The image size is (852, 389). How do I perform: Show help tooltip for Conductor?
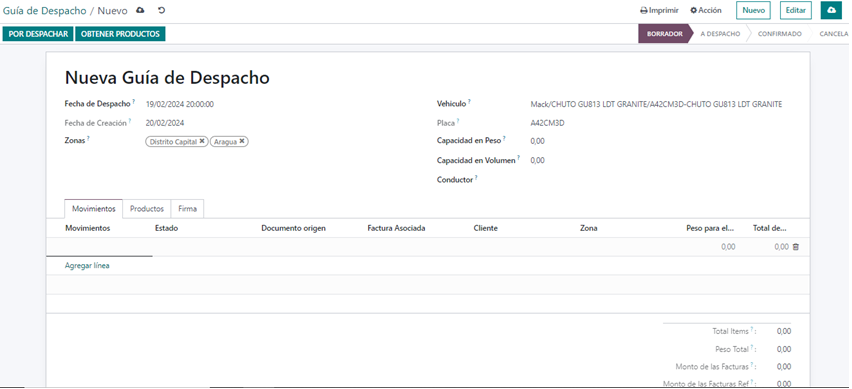(x=477, y=177)
